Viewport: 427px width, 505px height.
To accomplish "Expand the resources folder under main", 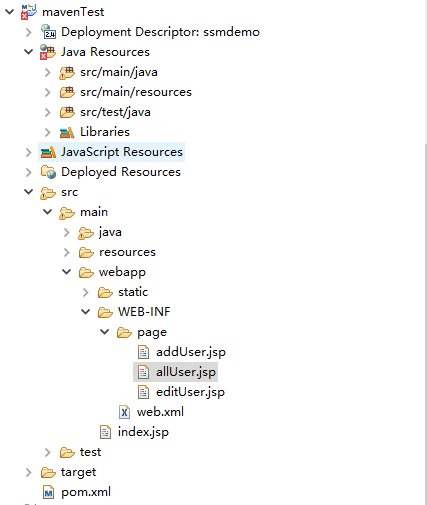I will (x=67, y=252).
